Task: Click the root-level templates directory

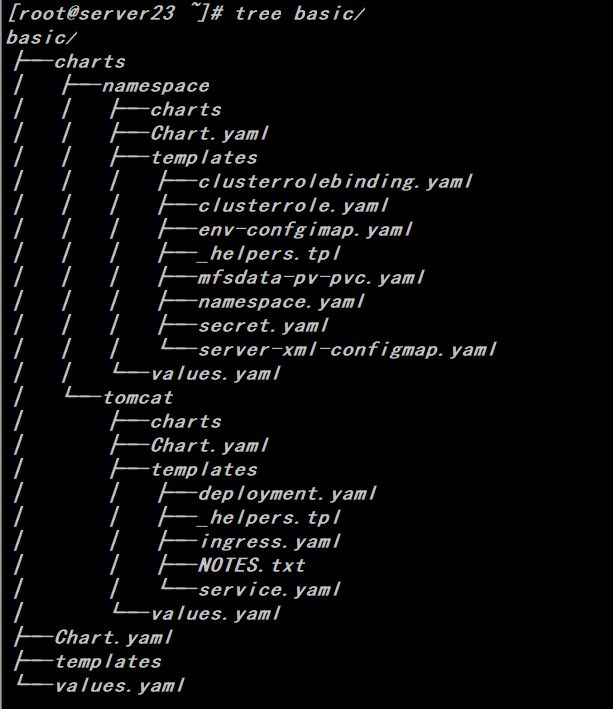Action: click(x=108, y=662)
